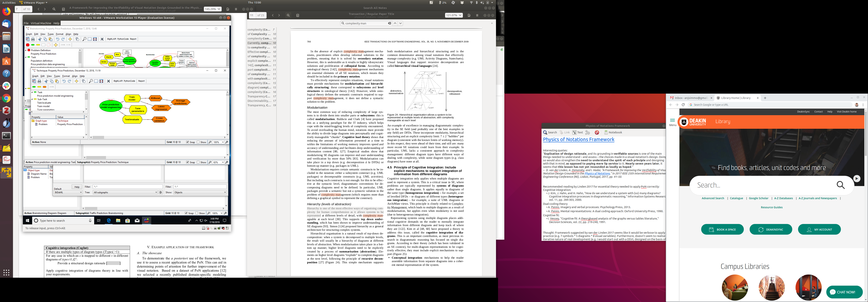868x302 pixels.
Task: Click the BOOK A SPACE button
Action: coord(722,230)
